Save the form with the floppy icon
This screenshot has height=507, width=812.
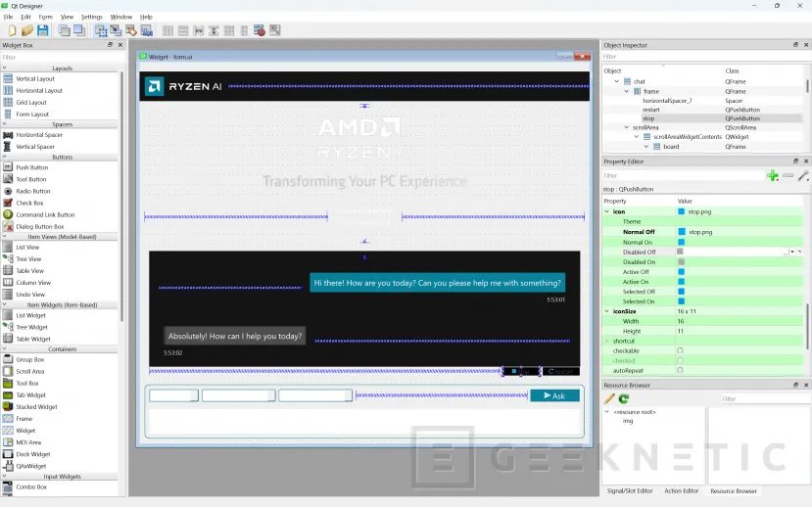click(43, 30)
